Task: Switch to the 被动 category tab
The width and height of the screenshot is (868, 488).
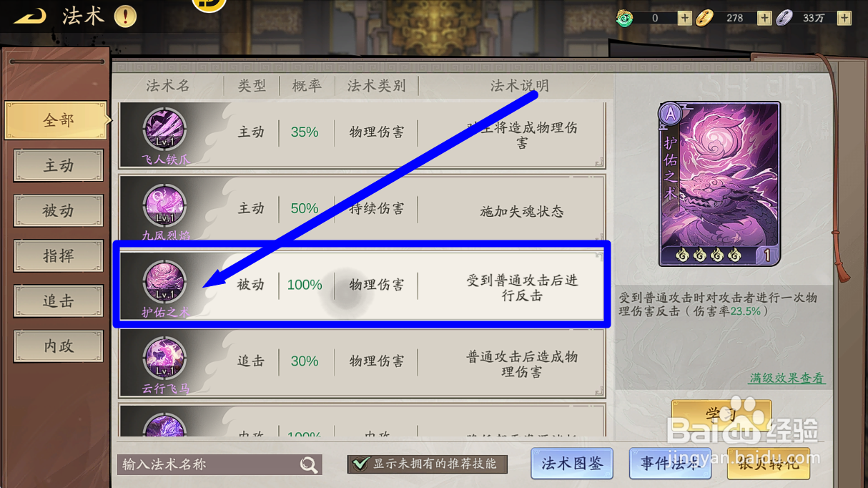Action: 59,211
